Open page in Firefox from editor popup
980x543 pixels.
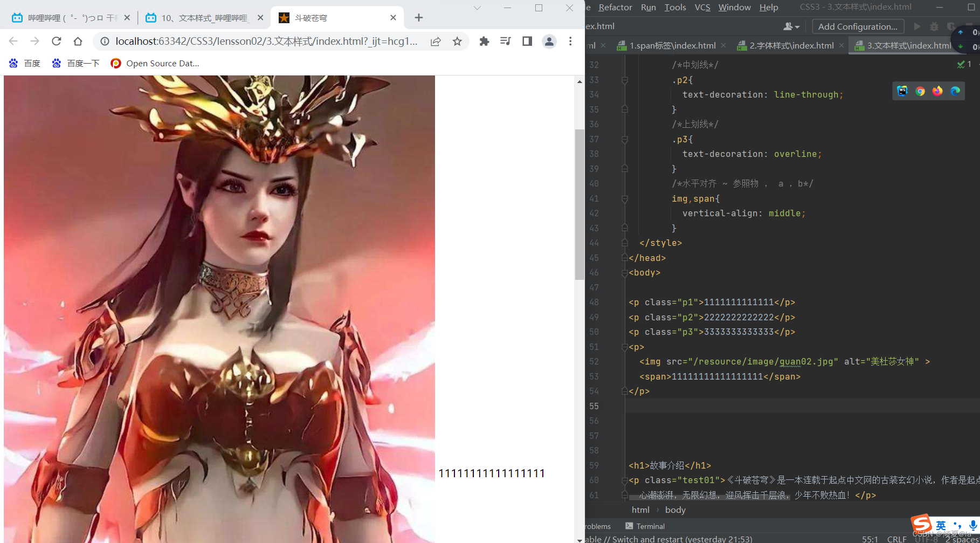coord(938,91)
